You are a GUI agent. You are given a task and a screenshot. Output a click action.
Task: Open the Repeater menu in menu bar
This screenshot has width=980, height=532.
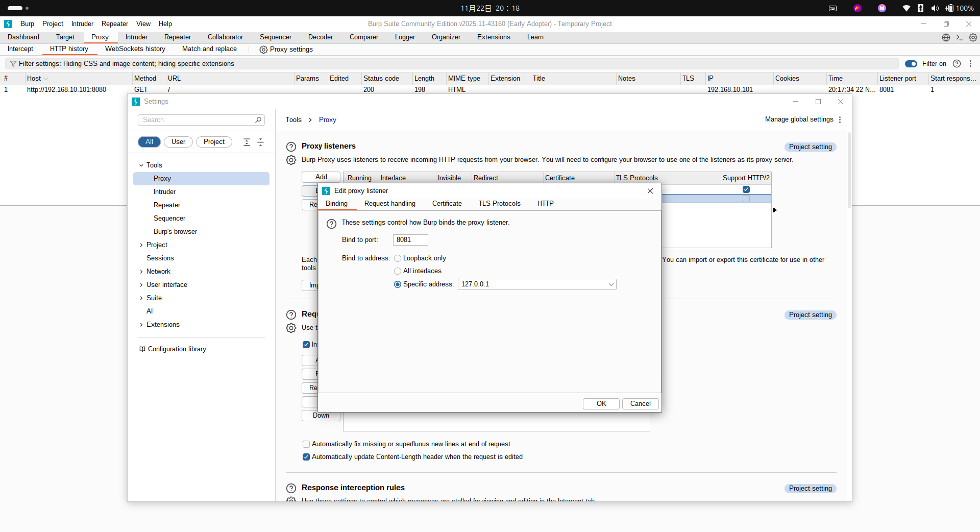point(115,24)
